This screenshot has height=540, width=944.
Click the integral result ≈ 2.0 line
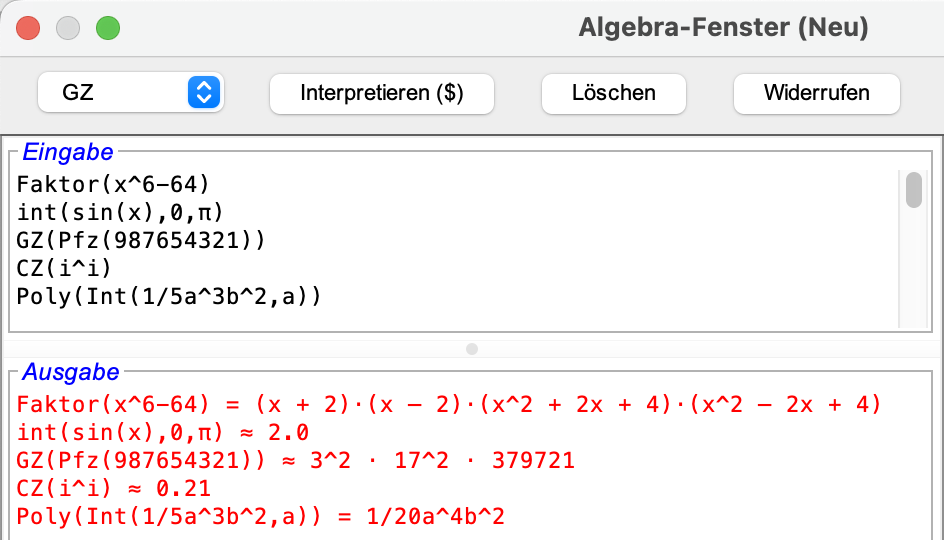pos(163,433)
